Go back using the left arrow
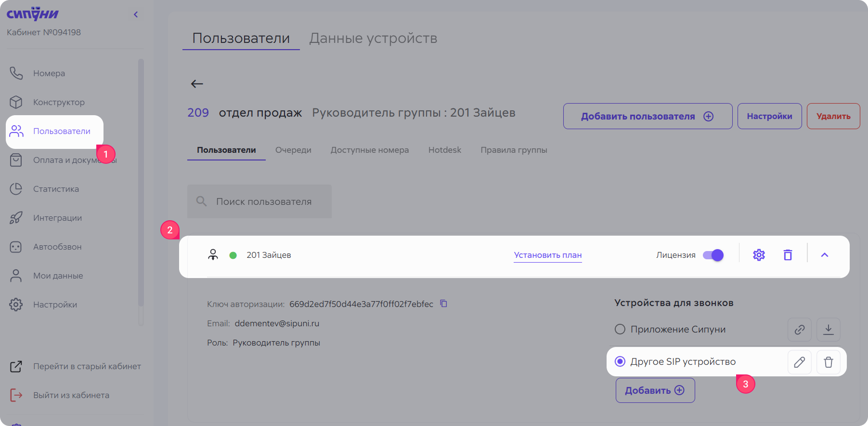Image resolution: width=868 pixels, height=426 pixels. [197, 84]
